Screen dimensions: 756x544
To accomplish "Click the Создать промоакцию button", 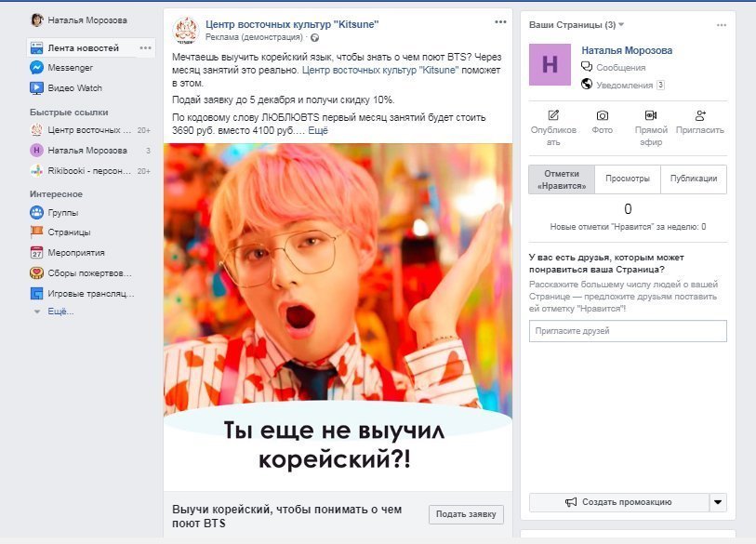I will click(619, 502).
